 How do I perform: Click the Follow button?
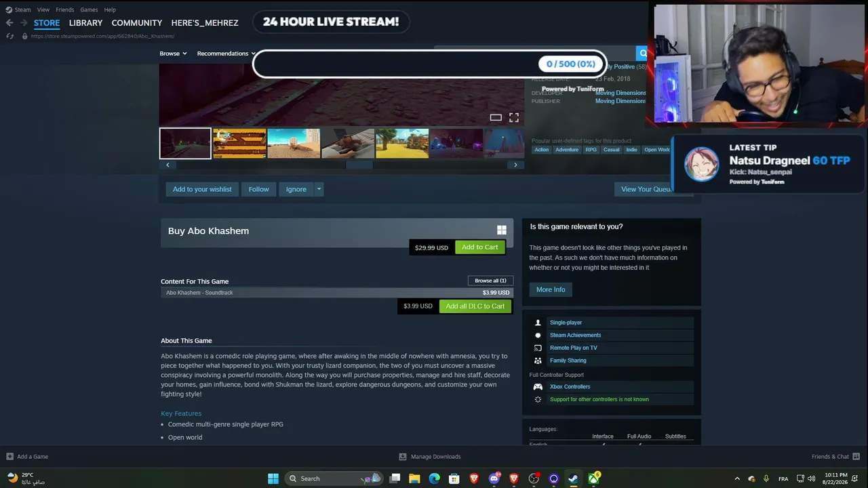[258, 189]
